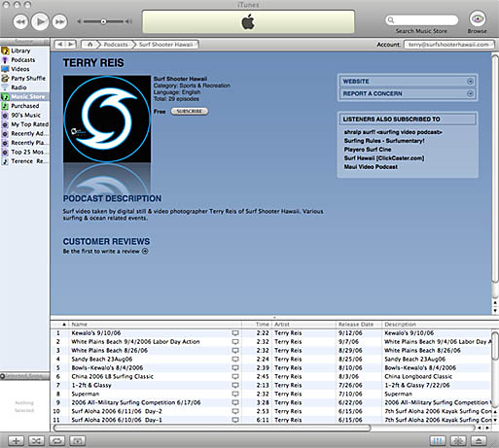Open Surf Hawaii [ClickCaster.com] link
The image size is (499, 448).
384,158
